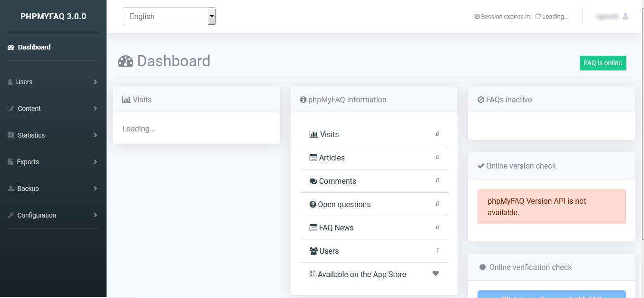This screenshot has width=644, height=298.
Task: Open the Statistics sidebar menu
Action: [x=53, y=135]
